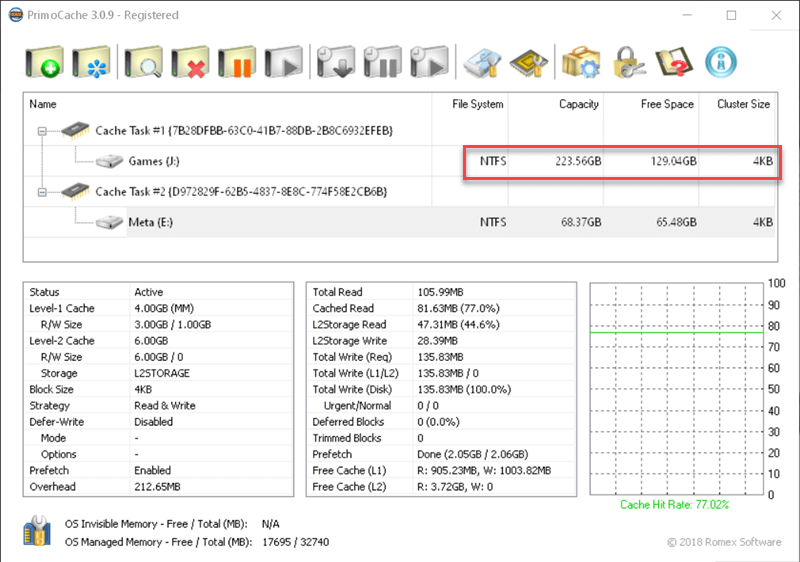800x562 pixels.
Task: Click the L2Storage Read value 47.31MB (44.6%)
Action: 458,324
